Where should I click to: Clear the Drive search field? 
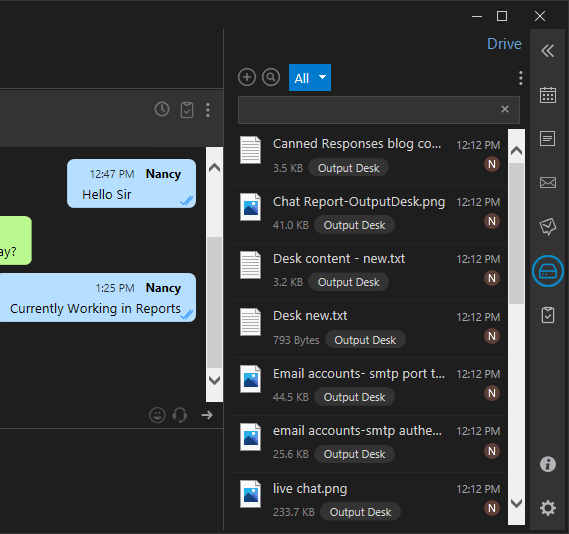(505, 109)
